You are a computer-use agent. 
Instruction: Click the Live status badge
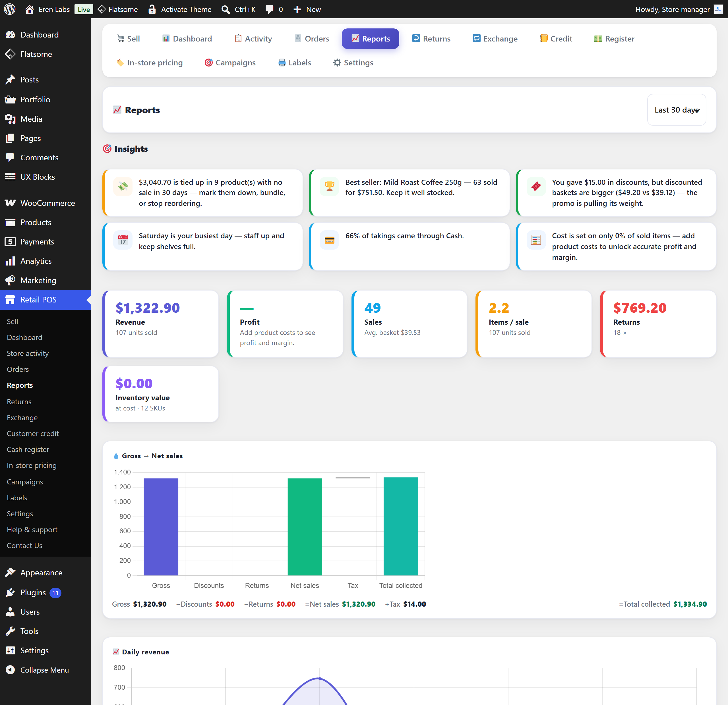tap(84, 9)
